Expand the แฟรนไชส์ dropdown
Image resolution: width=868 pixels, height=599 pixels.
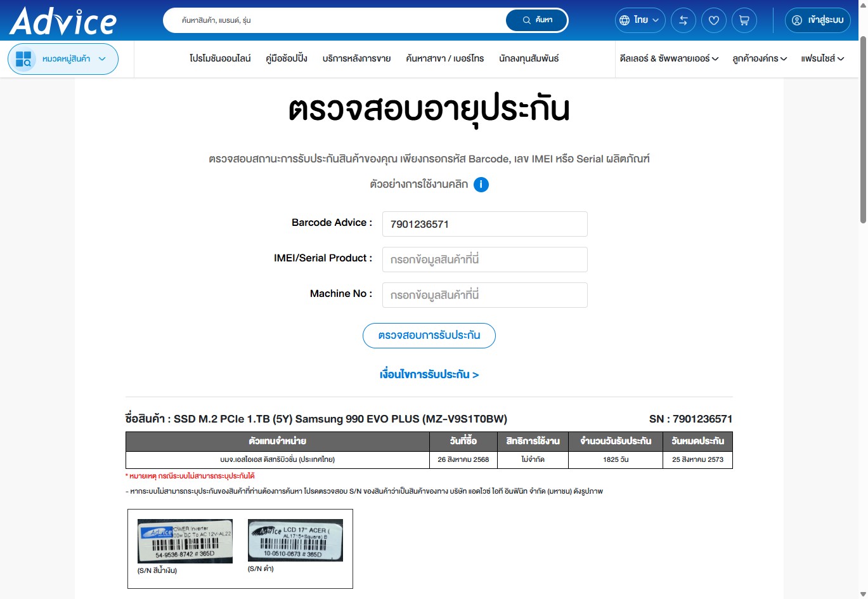tap(822, 58)
